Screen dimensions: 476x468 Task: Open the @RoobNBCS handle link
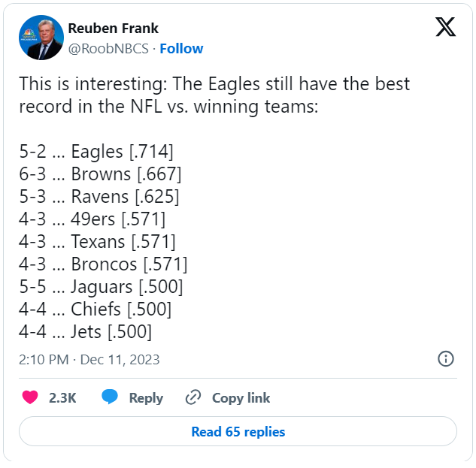click(x=108, y=49)
